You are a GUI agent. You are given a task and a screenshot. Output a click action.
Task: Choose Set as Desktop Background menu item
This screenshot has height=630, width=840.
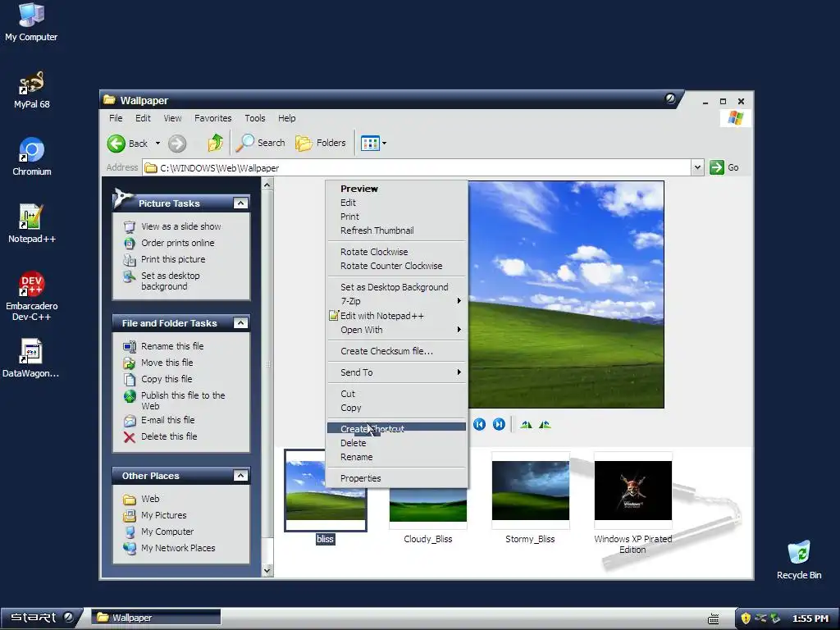[397, 287]
